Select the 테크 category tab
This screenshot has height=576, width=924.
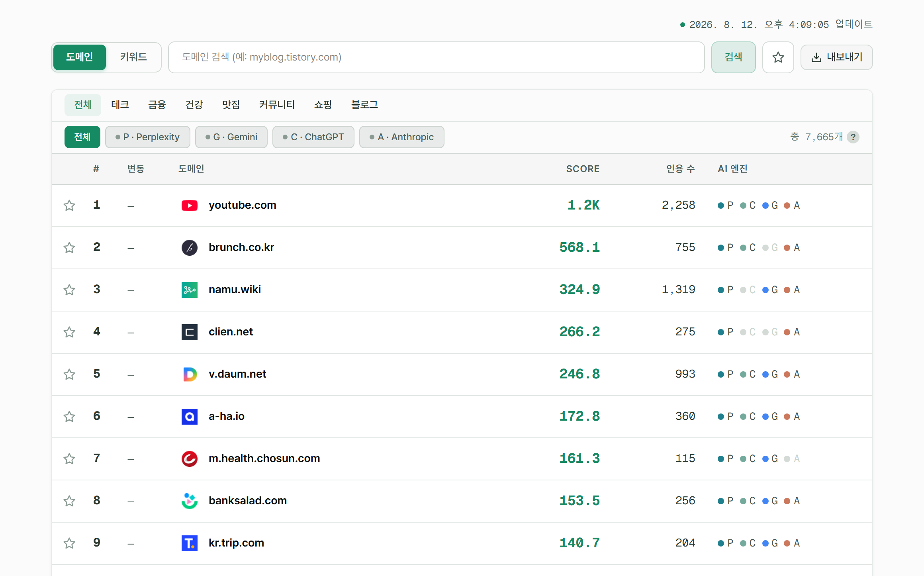tap(120, 105)
